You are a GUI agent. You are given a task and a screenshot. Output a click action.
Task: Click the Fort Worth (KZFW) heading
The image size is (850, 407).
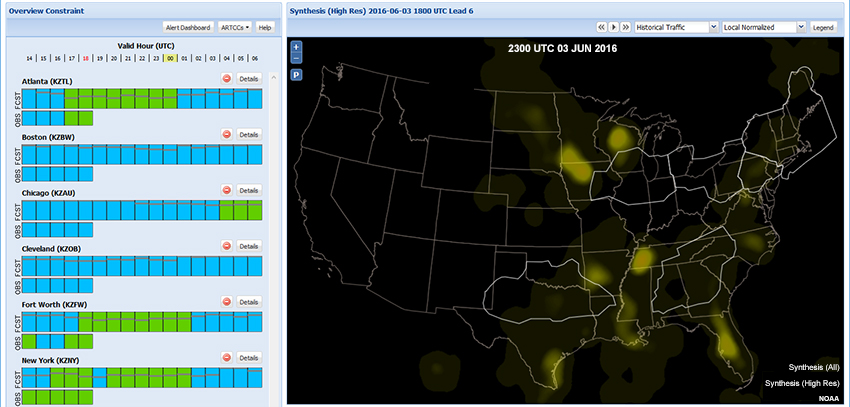[x=55, y=305]
